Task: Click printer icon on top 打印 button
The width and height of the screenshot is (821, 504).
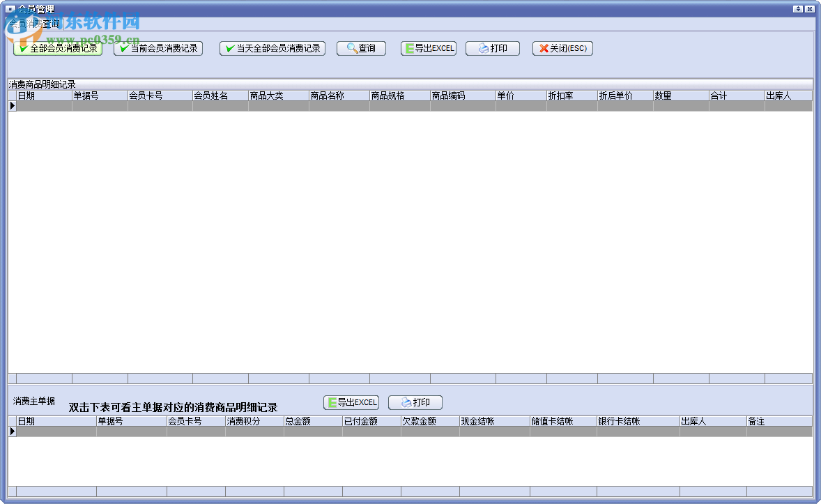Action: (x=484, y=48)
